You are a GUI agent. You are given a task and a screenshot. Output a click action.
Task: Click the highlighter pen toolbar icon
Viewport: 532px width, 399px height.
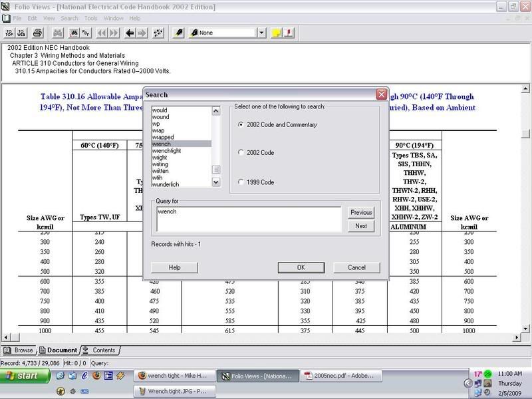coord(178,33)
